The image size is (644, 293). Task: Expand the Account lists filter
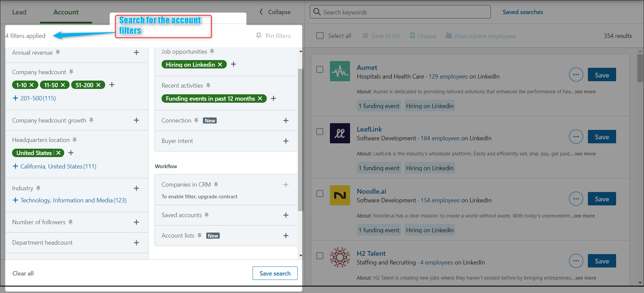[286, 236]
